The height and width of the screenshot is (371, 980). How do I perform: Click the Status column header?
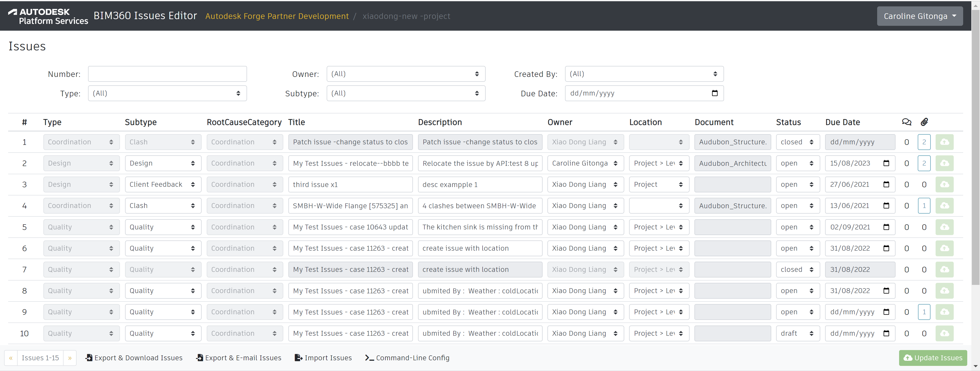coord(788,122)
